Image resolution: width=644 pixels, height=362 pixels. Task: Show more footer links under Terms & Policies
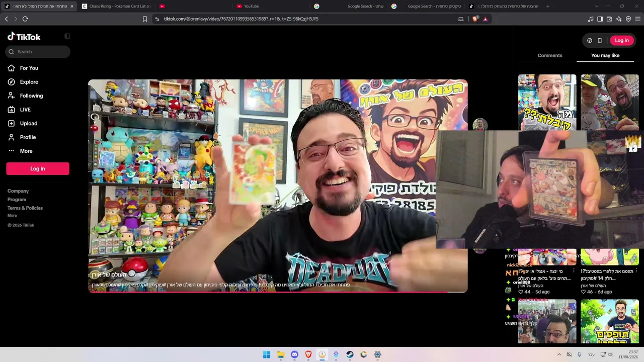click(12, 215)
